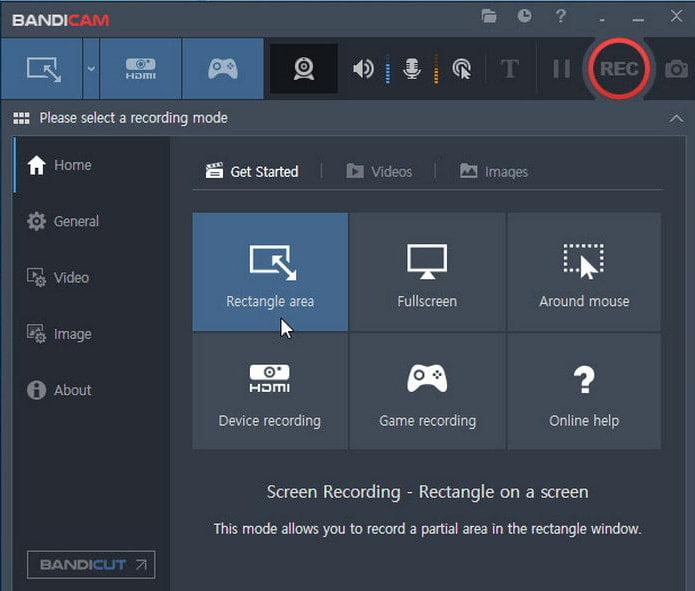Switch to the Get Started tab
The width and height of the screenshot is (695, 591).
[x=252, y=172]
